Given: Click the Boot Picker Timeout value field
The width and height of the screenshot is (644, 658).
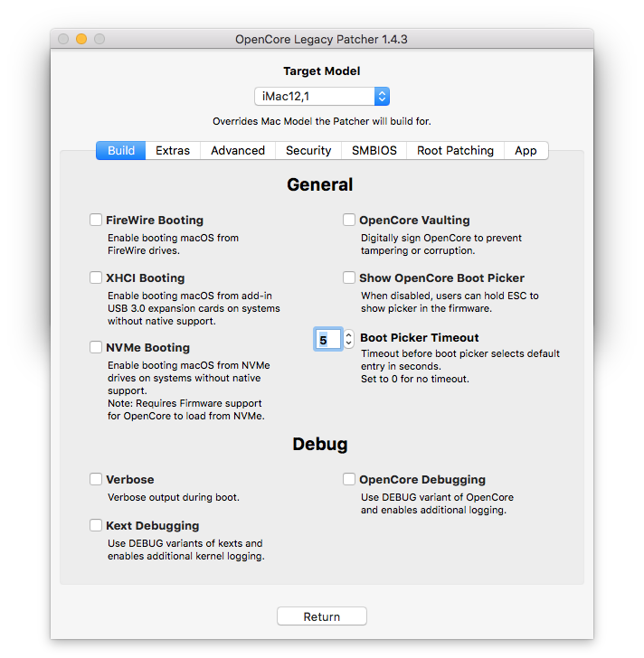Looking at the screenshot, I should pyautogui.click(x=327, y=339).
